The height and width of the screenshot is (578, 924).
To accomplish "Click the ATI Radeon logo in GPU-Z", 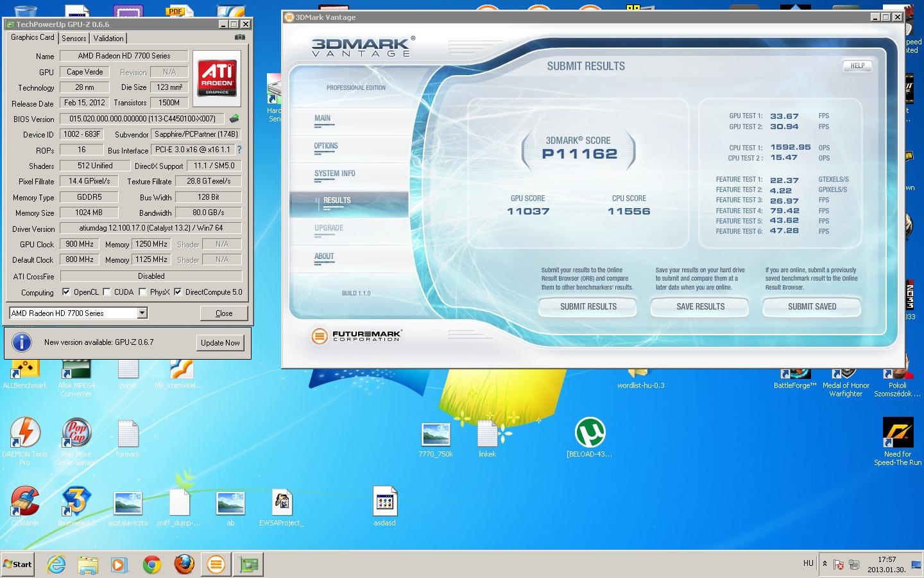I will coord(217,78).
